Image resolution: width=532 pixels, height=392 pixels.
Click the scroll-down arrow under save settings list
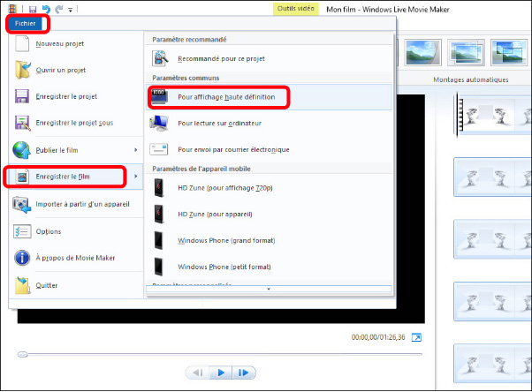pos(269,290)
